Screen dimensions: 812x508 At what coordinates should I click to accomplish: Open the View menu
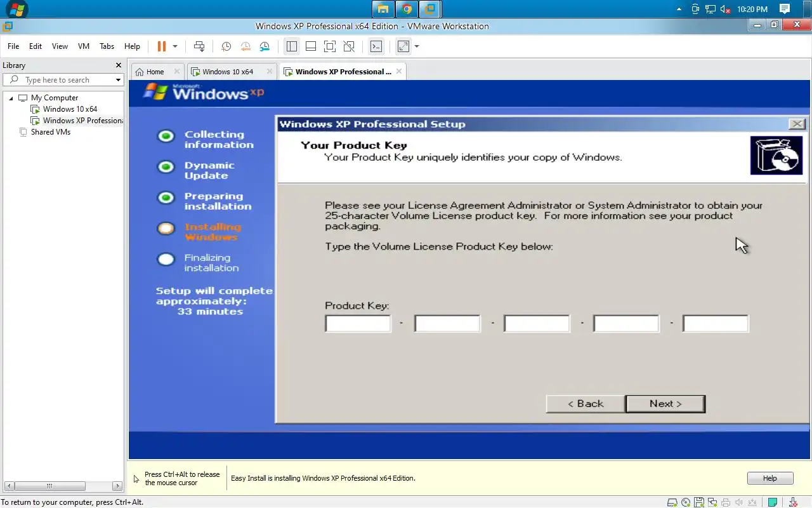pyautogui.click(x=60, y=46)
